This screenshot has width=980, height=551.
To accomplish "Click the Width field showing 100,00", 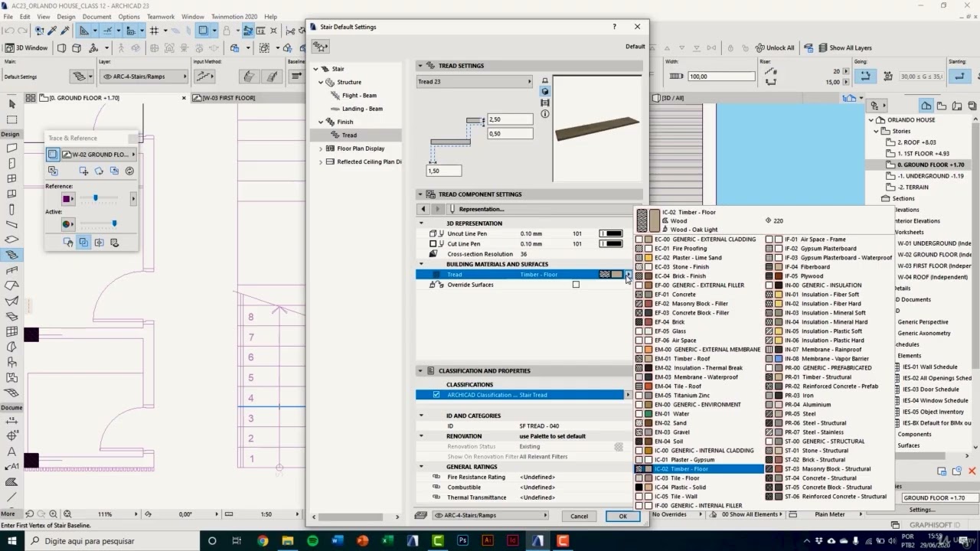I will 721,77.
